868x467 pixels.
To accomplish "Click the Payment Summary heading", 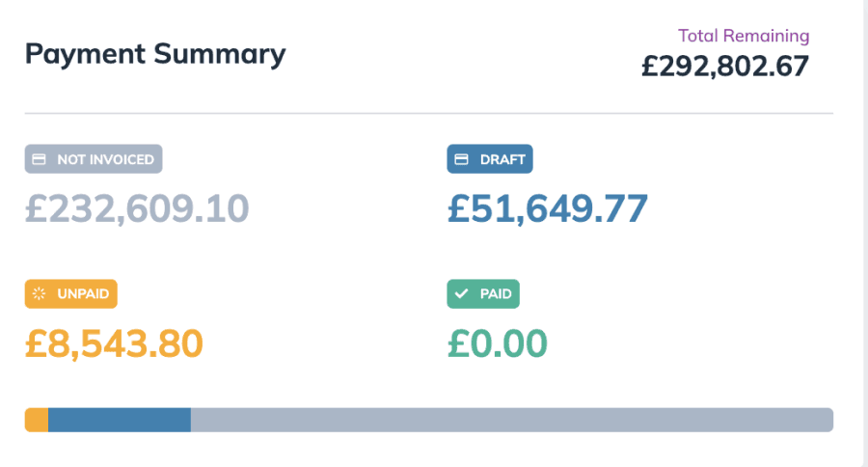I will pos(155,53).
